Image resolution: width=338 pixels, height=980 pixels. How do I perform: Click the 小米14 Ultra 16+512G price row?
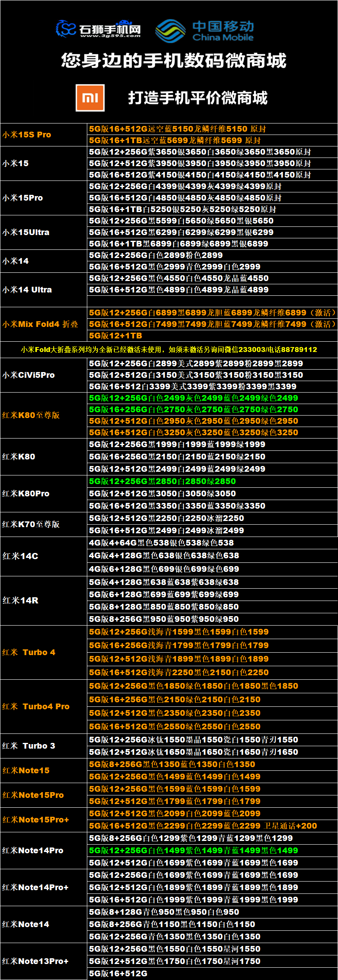179,290
